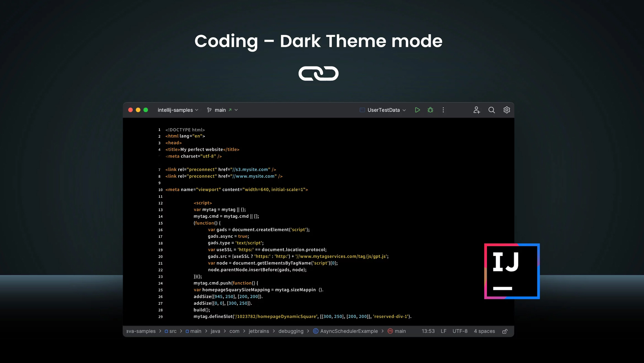Click the jetbrains breadcrumb item

point(259,331)
